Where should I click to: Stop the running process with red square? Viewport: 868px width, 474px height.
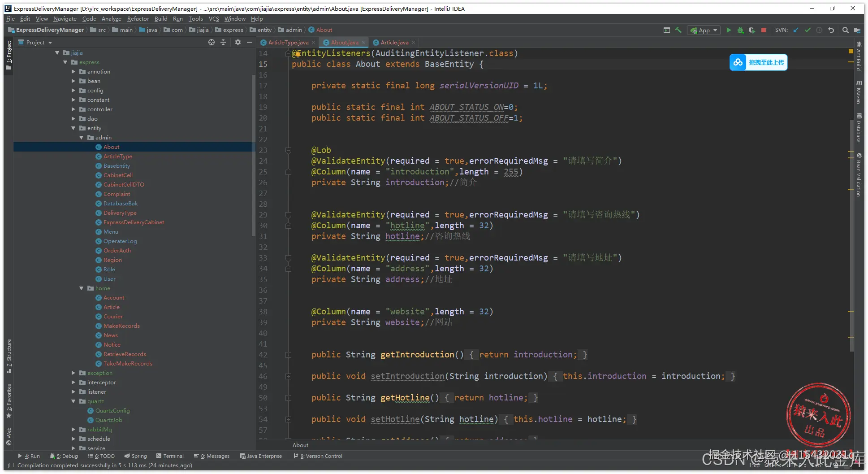(764, 30)
